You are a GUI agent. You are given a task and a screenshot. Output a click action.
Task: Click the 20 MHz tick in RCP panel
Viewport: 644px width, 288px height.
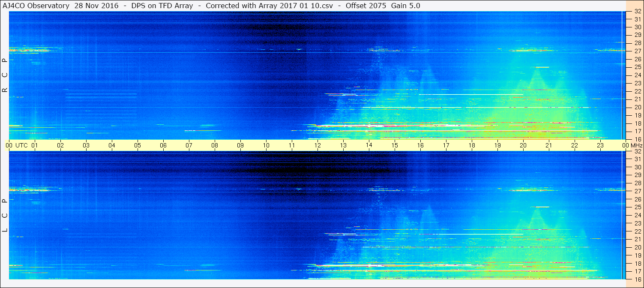pos(638,107)
